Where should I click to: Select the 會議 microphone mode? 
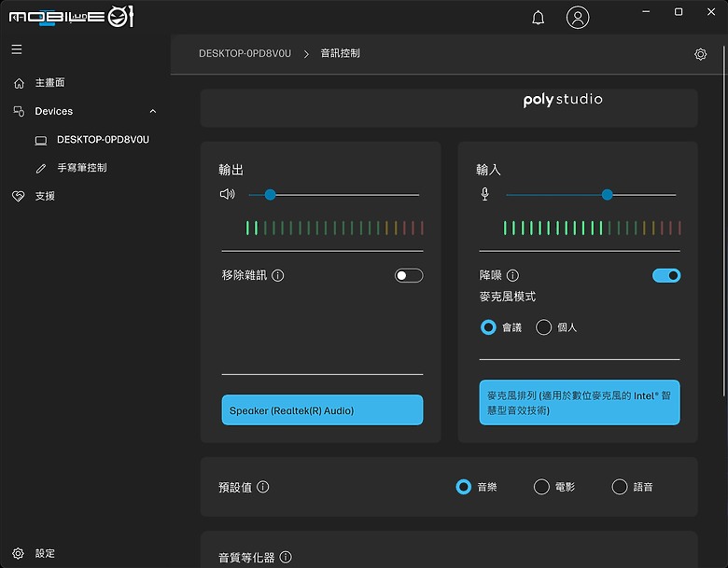(x=488, y=327)
